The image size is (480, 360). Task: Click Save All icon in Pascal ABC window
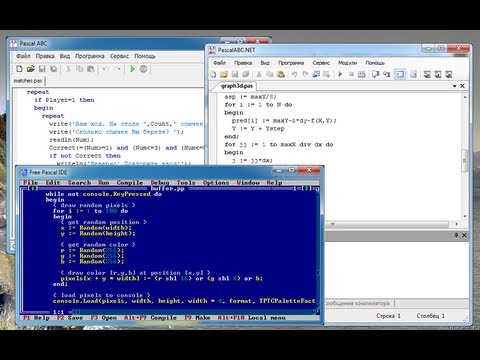coord(53,69)
